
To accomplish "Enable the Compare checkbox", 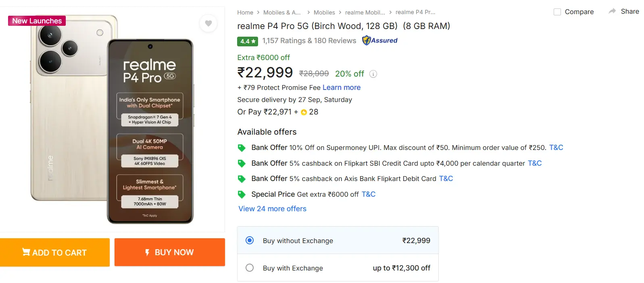I will coord(558,12).
